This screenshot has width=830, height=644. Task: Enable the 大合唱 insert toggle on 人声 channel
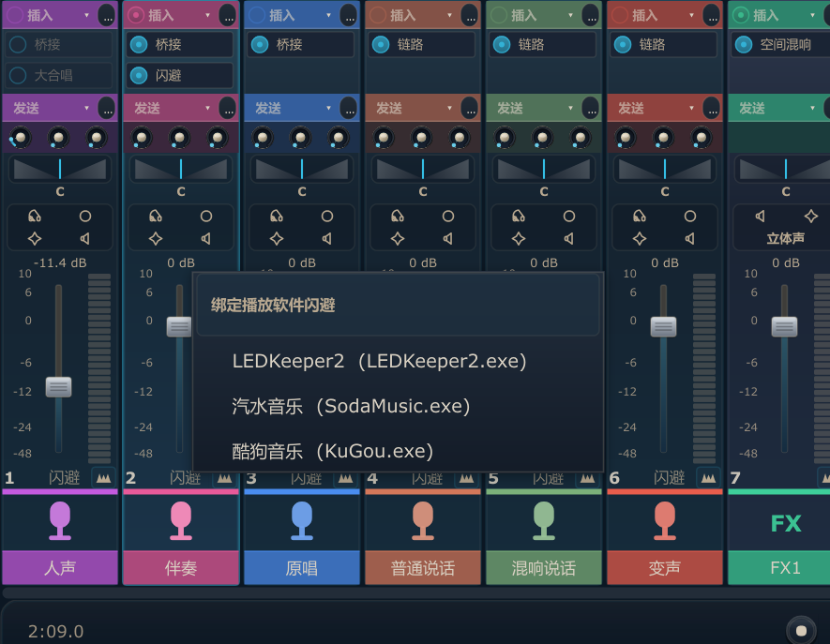[x=18, y=76]
